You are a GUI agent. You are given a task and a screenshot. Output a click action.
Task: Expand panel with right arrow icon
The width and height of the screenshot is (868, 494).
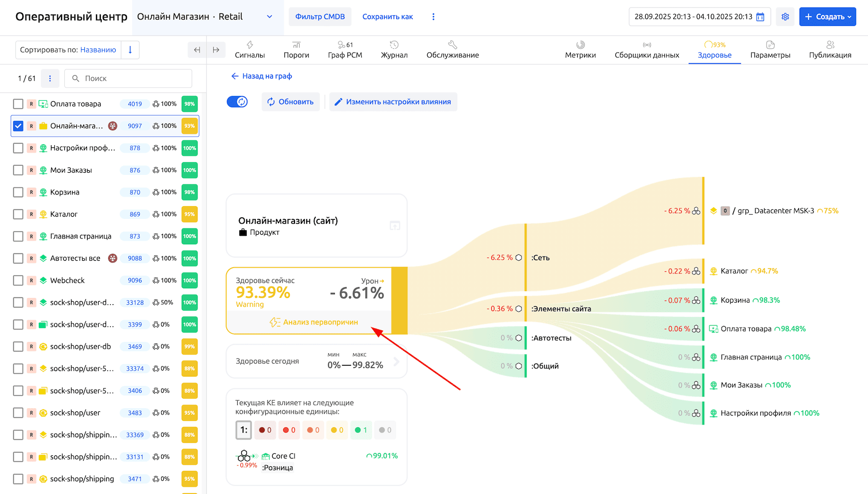pos(216,50)
